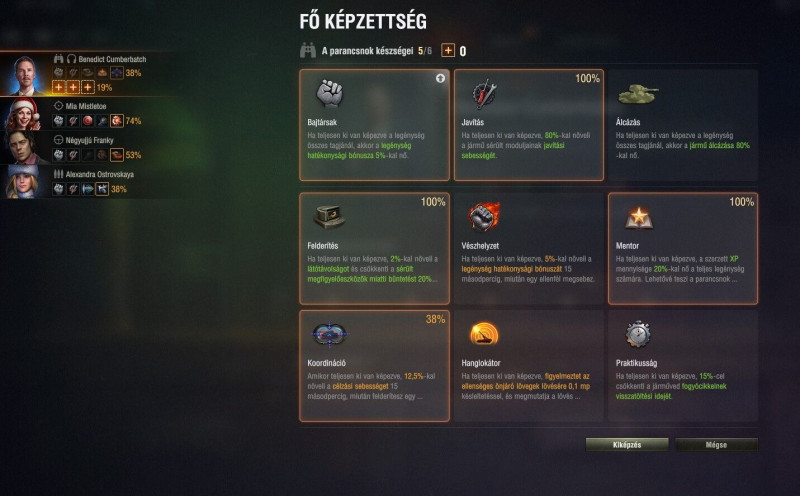This screenshot has width=800, height=496.
Task: Click first empty plus skill slot of Benedict
Action: coord(59,87)
